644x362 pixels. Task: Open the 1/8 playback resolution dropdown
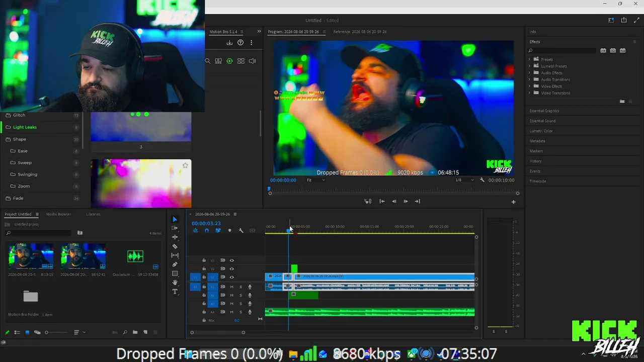pos(464,180)
